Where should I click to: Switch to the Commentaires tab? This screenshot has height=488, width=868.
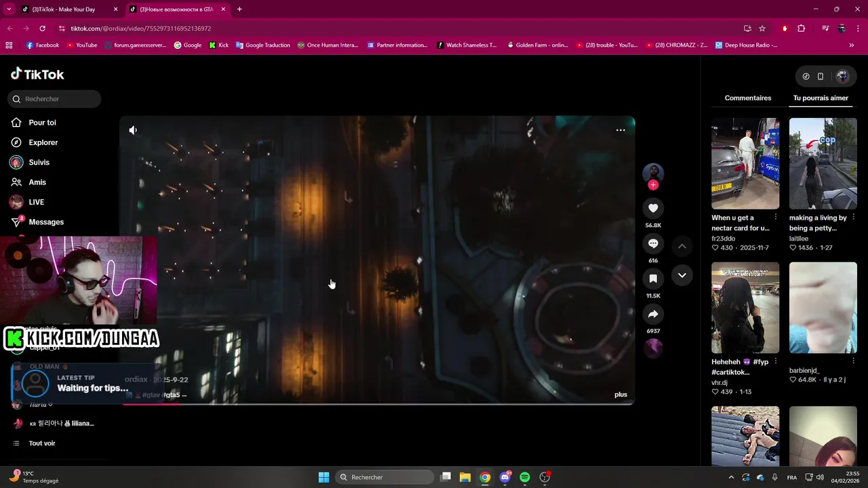[x=748, y=98]
